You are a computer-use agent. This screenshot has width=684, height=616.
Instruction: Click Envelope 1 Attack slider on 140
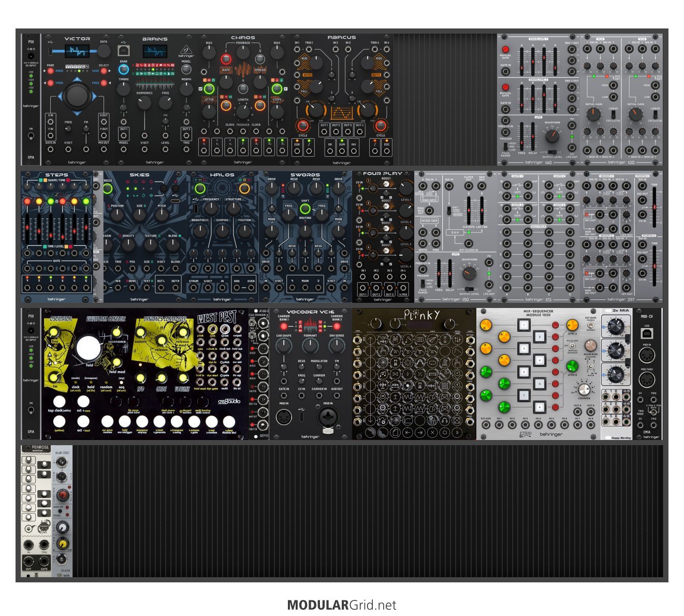(522, 62)
